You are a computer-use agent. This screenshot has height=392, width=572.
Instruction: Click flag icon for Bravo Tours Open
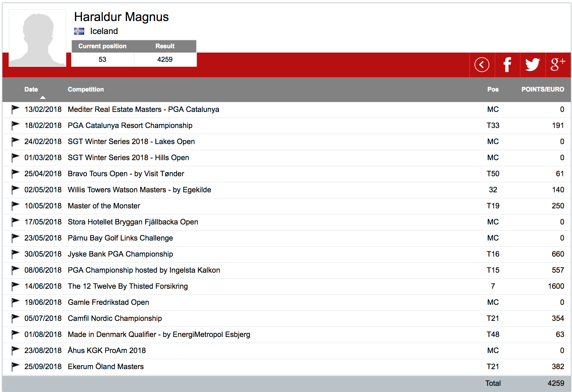15,174
